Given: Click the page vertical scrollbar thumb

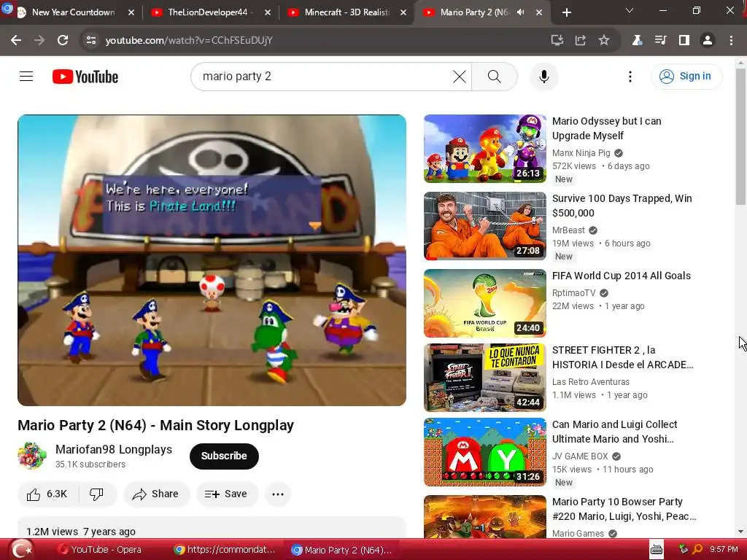Looking at the screenshot, I should coord(740,136).
